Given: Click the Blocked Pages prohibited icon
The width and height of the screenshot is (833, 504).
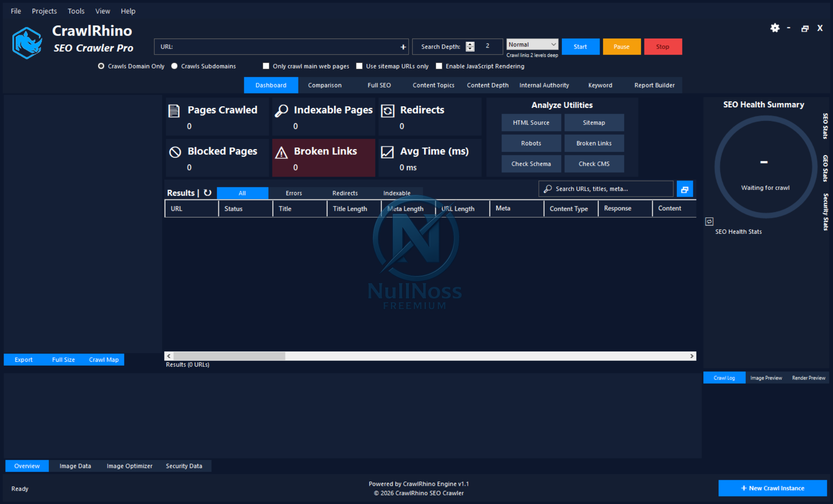Looking at the screenshot, I should pos(175,152).
